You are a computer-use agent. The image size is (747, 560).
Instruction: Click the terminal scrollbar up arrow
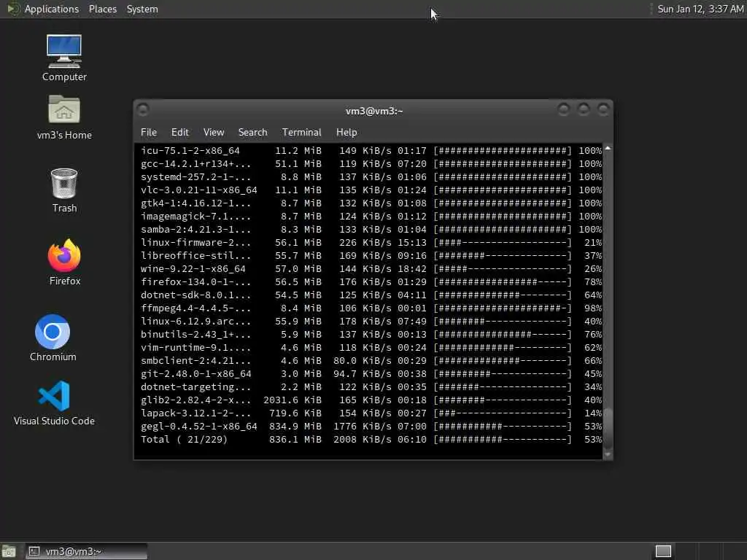608,149
